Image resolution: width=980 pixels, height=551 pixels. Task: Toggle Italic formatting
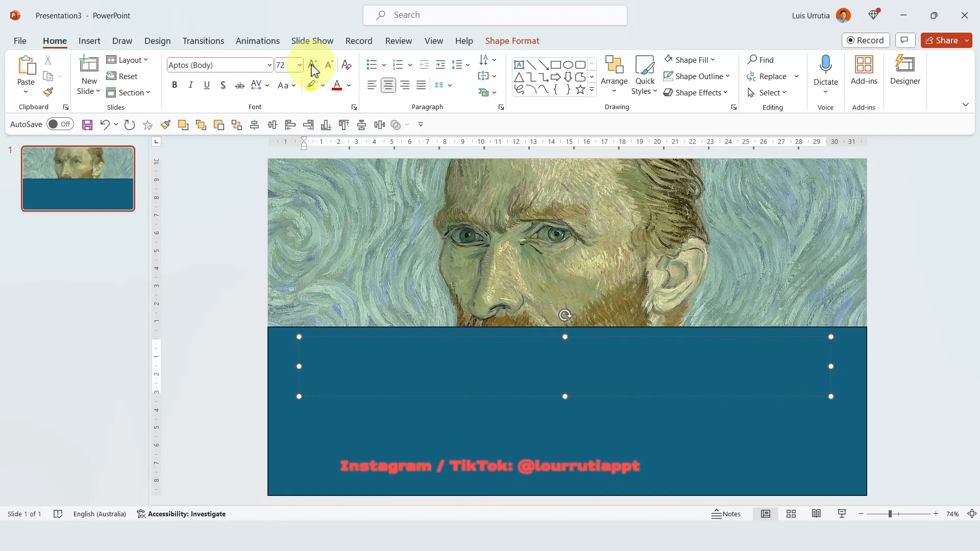pyautogui.click(x=190, y=85)
